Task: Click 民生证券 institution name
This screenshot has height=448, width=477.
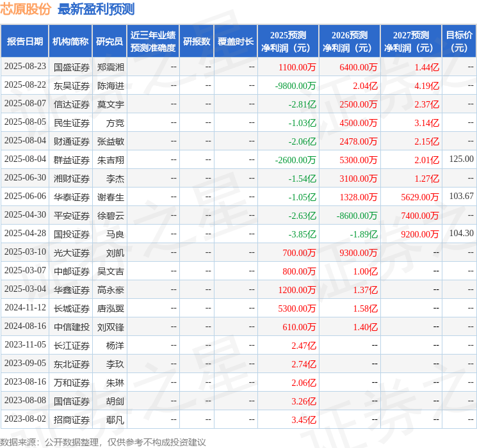Action: [72, 123]
